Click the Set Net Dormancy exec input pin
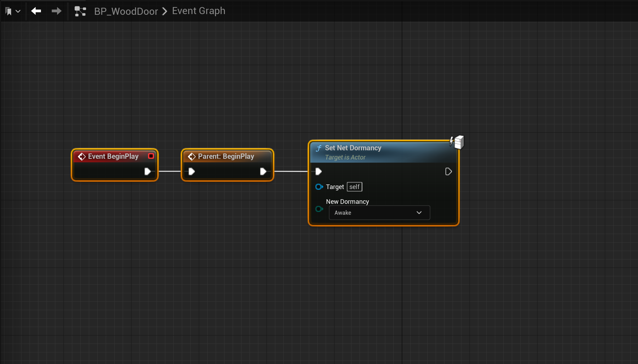This screenshot has width=638, height=364. click(318, 171)
